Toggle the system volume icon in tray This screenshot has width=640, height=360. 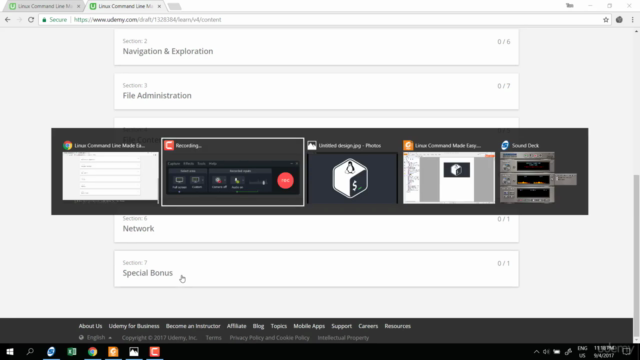point(546,351)
